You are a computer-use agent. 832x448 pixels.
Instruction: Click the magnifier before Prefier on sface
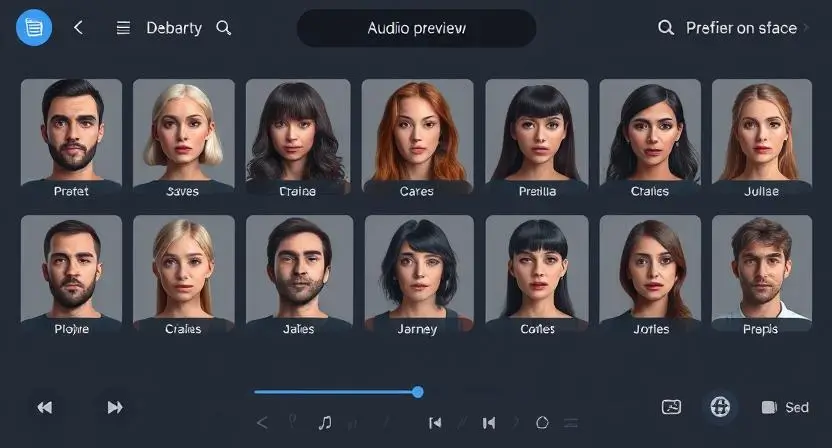[x=666, y=28]
